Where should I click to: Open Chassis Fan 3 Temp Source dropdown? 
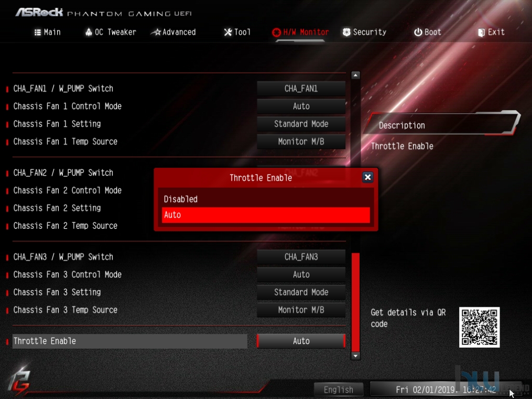301,310
